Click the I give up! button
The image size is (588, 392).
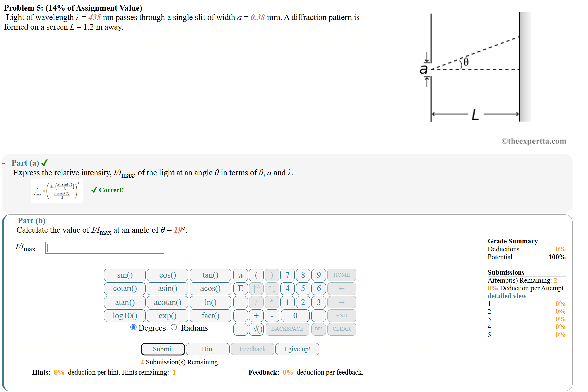point(297,349)
